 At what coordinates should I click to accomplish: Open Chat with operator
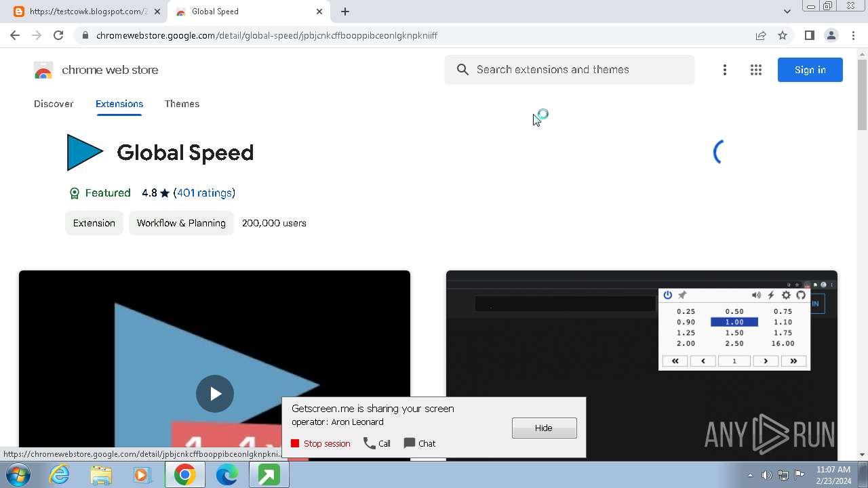420,443
